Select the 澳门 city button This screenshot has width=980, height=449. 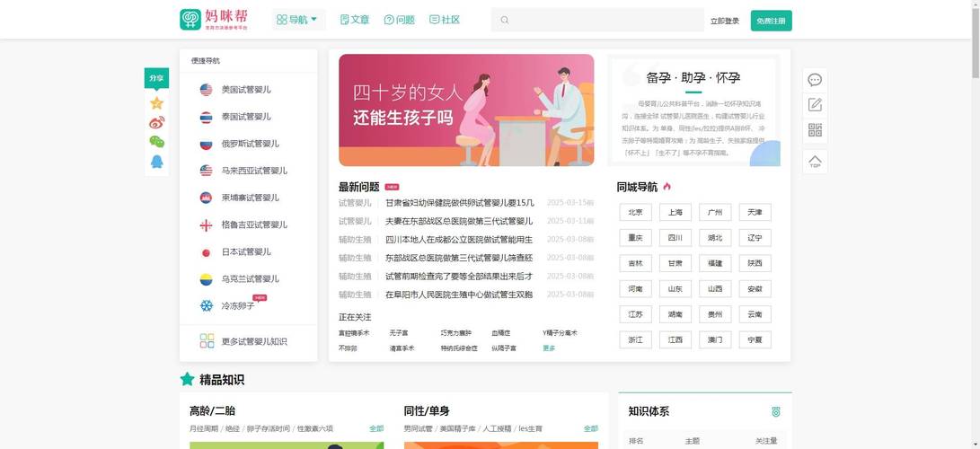click(x=715, y=340)
